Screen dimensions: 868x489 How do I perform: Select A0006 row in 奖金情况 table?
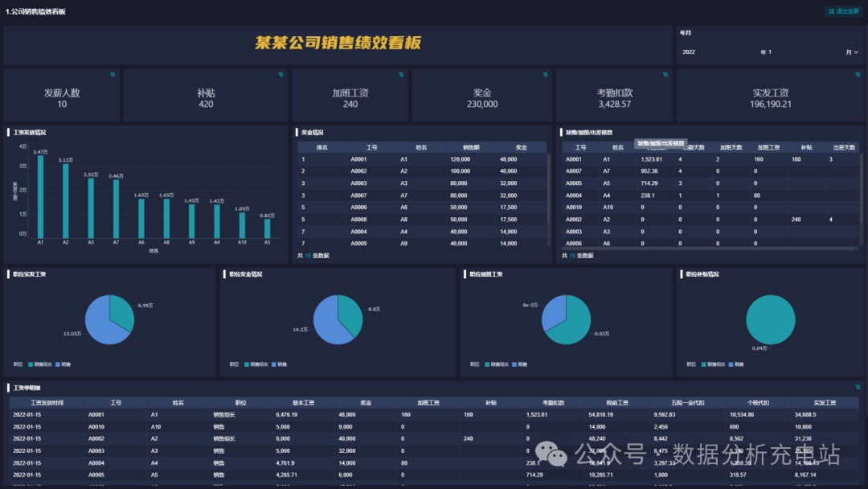click(423, 208)
